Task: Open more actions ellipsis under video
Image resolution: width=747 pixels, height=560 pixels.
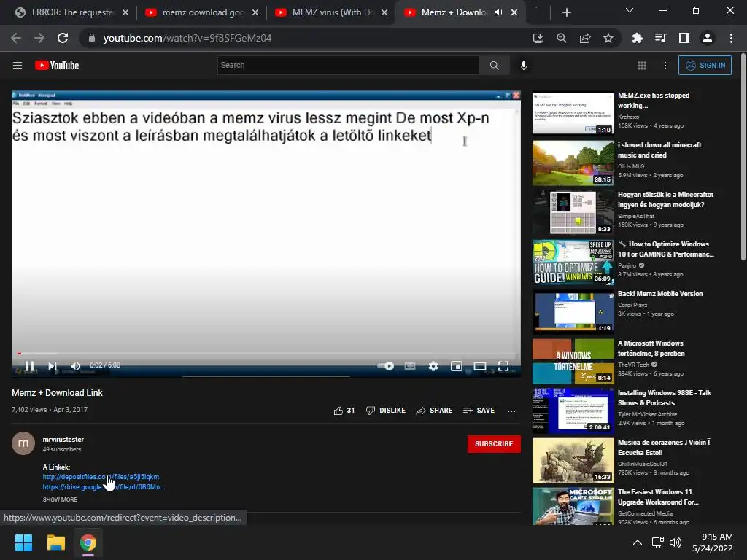Action: (x=511, y=411)
